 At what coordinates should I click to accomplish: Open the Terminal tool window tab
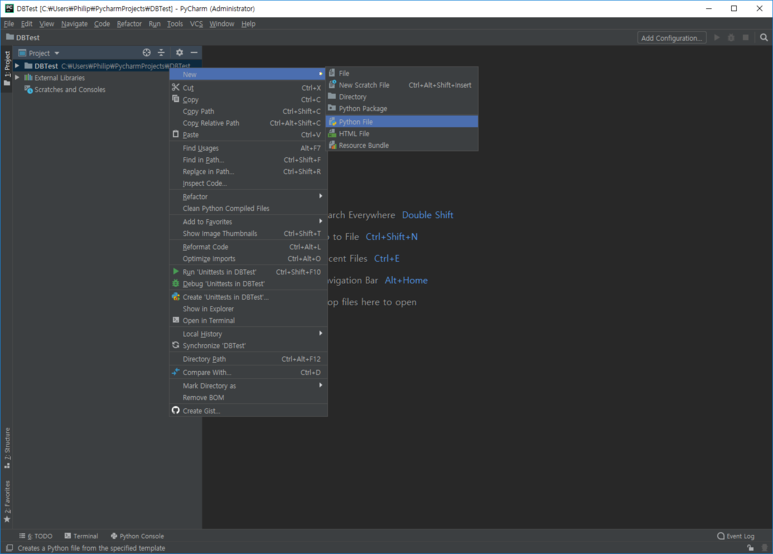pos(81,536)
